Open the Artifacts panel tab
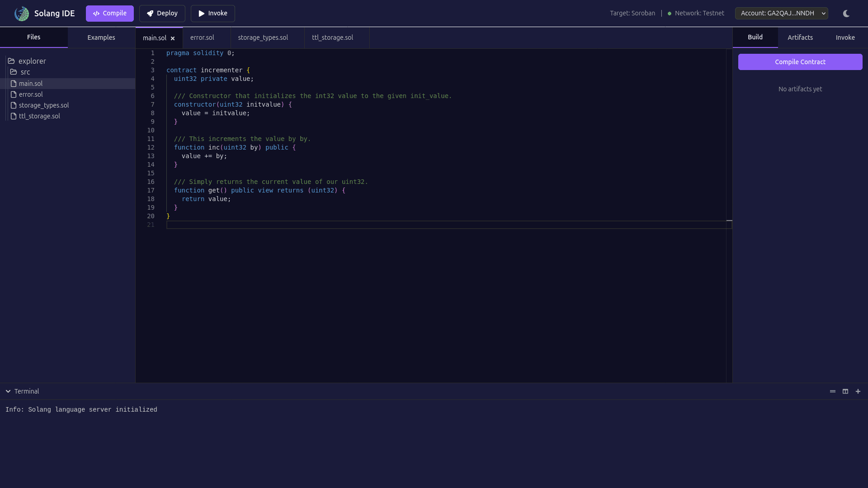Viewport: 868px width, 488px height. 800,38
